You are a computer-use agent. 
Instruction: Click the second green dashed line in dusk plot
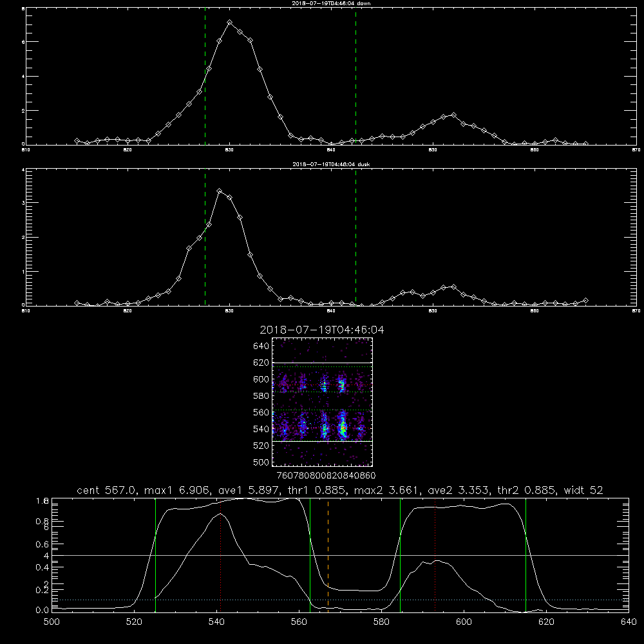[355, 238]
